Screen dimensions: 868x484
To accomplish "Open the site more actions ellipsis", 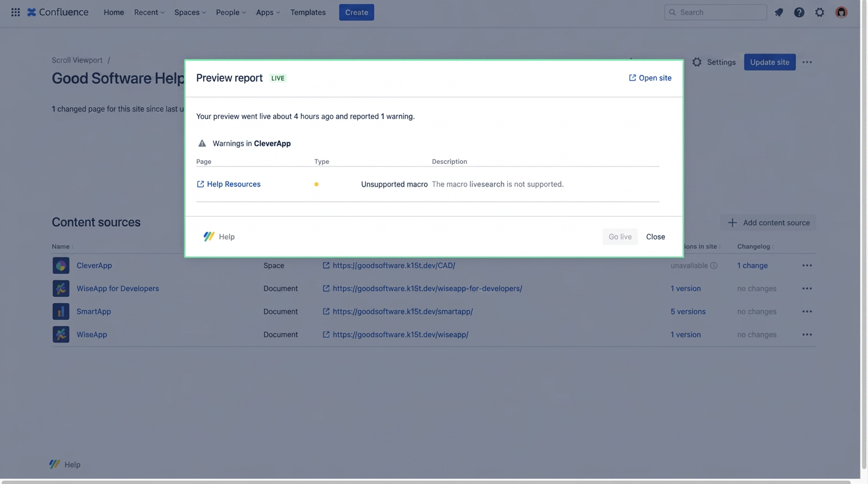I will coord(807,62).
